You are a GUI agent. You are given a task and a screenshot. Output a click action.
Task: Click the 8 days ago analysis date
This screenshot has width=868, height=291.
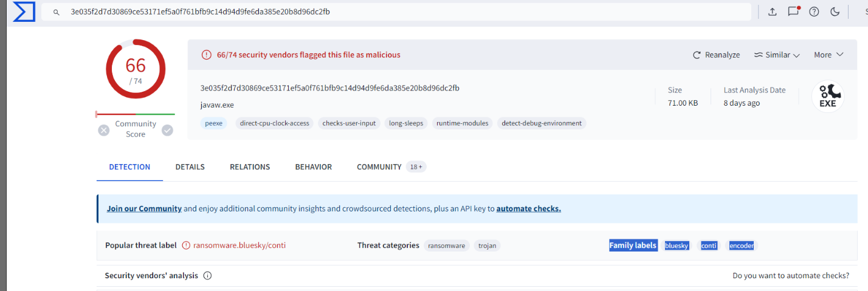coord(742,103)
